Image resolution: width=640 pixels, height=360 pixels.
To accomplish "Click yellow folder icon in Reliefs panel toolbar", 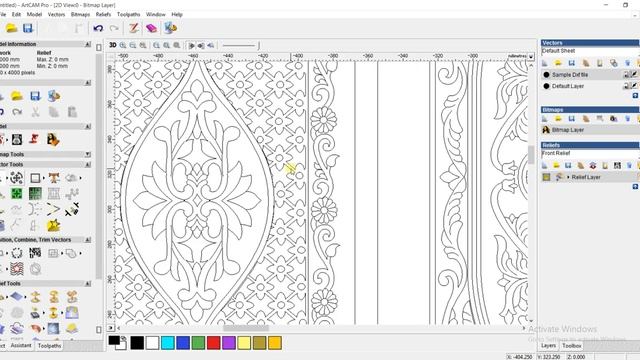I will (x=556, y=165).
